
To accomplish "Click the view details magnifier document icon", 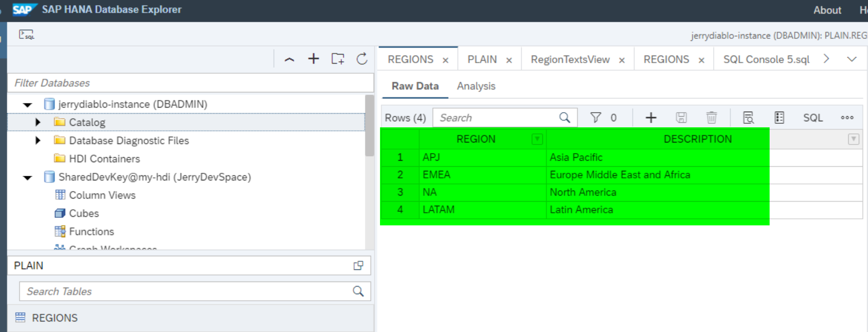I will [x=748, y=118].
